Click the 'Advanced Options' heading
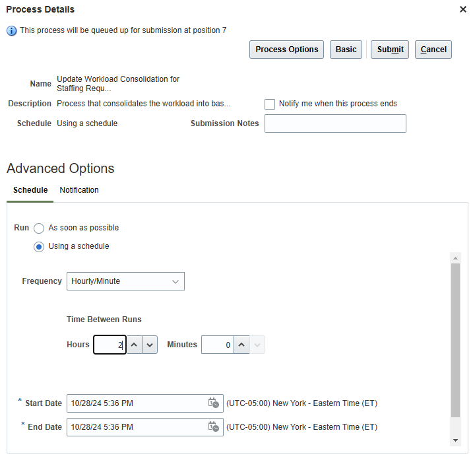This screenshot has width=475, height=476. [60, 168]
